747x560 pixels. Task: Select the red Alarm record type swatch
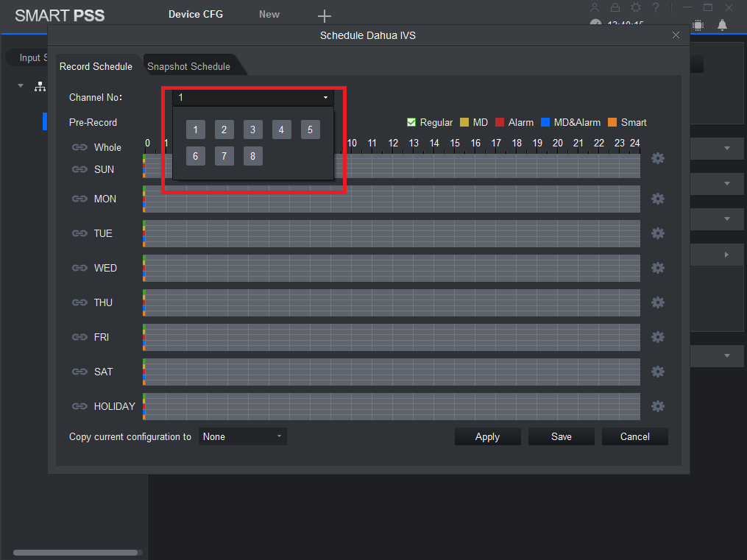click(x=500, y=122)
